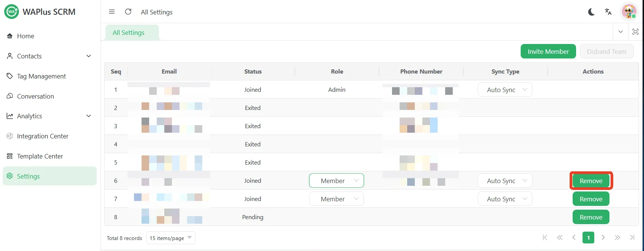This screenshot has height=251, width=644.
Task: Open the tab list chevron dropdown
Action: click(620, 32)
